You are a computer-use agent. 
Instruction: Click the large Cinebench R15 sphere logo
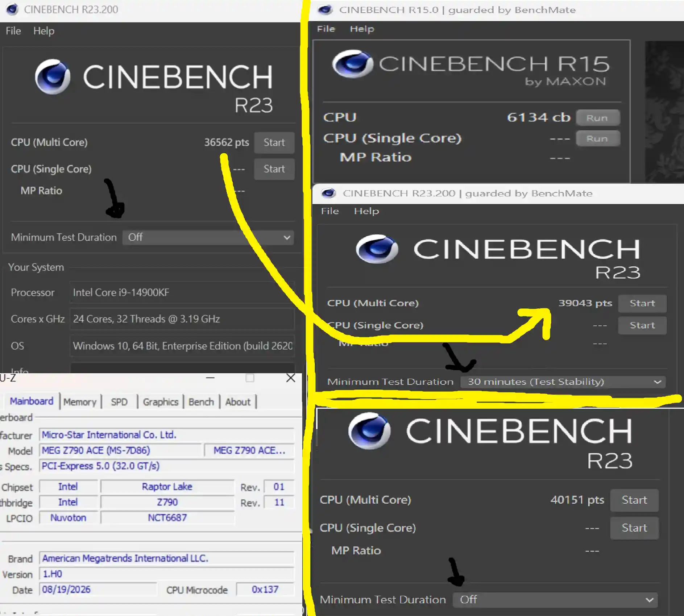[x=352, y=64]
